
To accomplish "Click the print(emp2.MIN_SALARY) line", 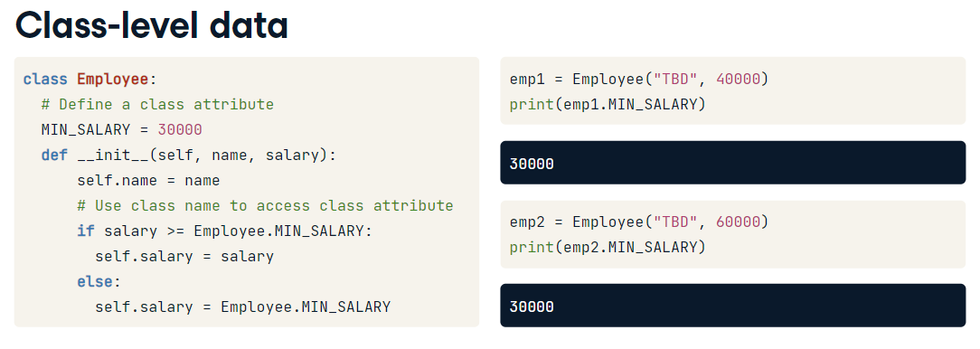I will coord(608,248).
